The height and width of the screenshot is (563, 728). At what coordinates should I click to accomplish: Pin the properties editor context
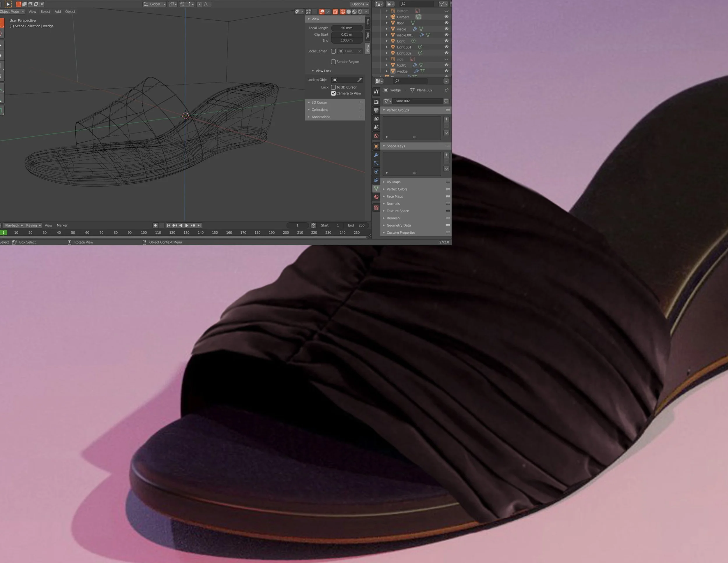pos(446,90)
